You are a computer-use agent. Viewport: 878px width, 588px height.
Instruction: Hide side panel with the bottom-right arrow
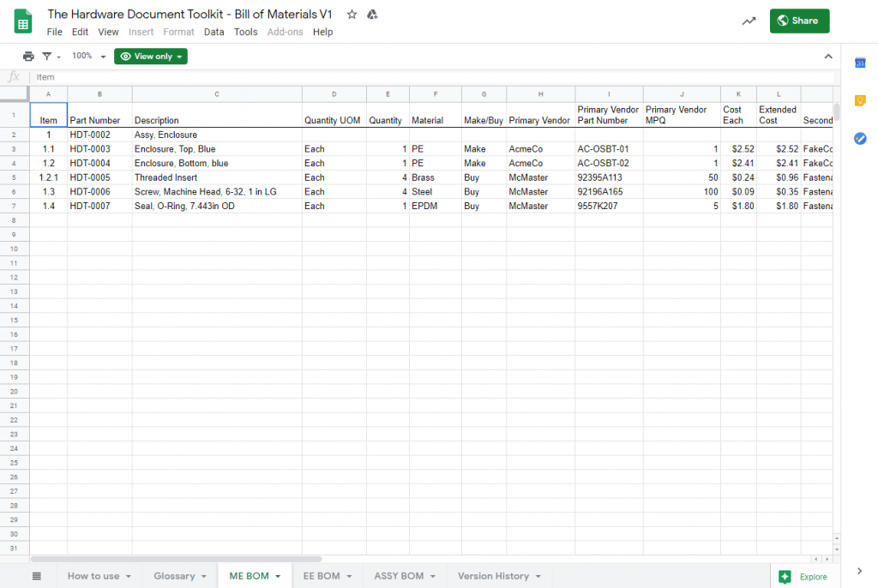click(x=860, y=571)
